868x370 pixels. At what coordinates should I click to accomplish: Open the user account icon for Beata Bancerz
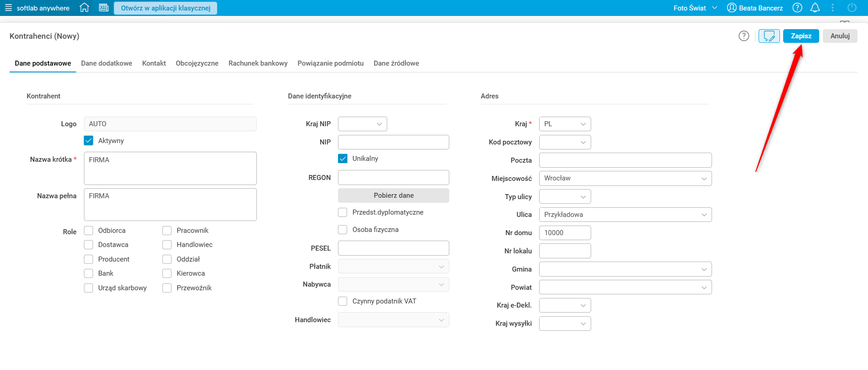coord(732,8)
